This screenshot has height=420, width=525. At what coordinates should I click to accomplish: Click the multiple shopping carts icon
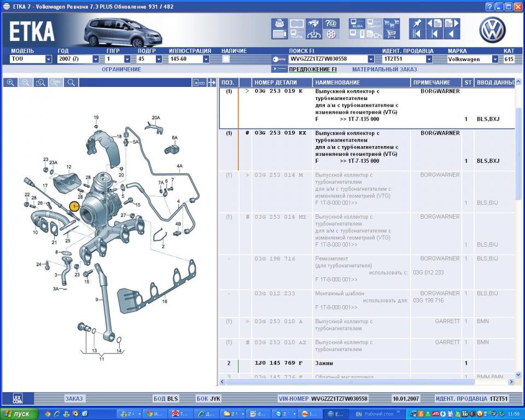coord(392,24)
